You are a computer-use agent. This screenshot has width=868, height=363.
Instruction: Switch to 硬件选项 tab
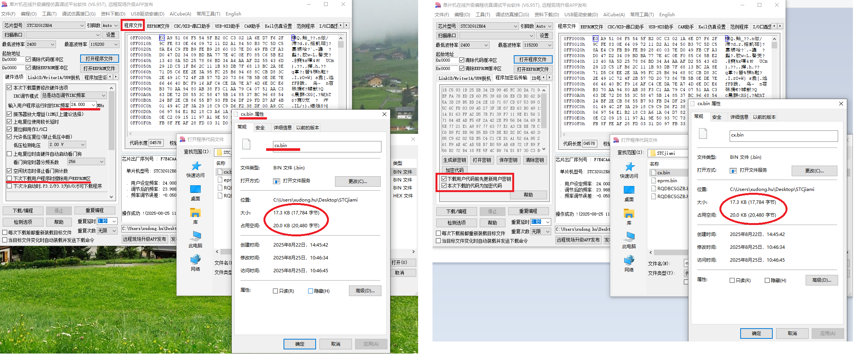14,77
